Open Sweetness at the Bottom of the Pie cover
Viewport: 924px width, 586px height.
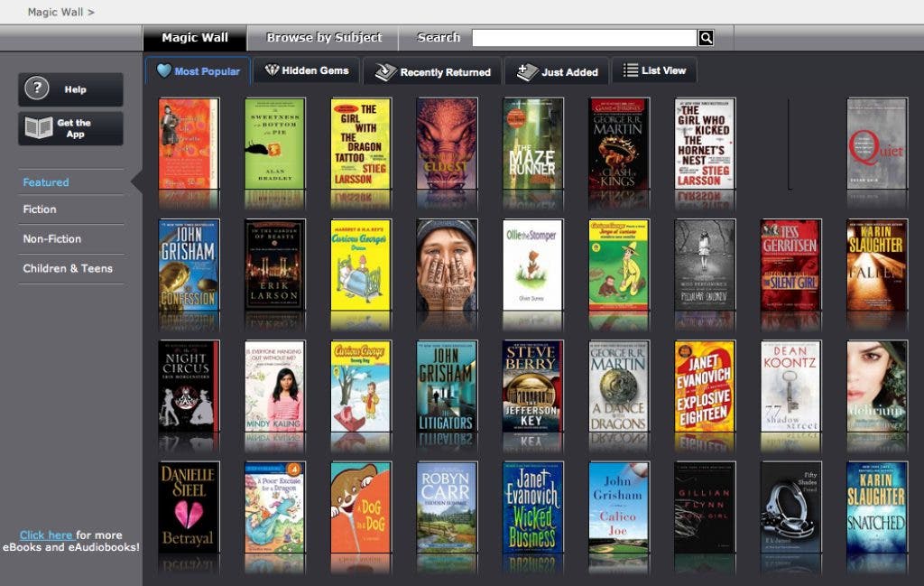coord(274,144)
